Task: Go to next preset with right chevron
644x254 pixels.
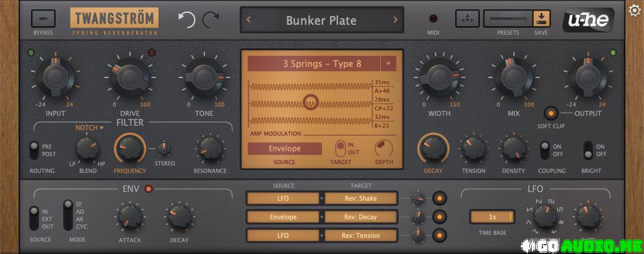Action: [395, 20]
